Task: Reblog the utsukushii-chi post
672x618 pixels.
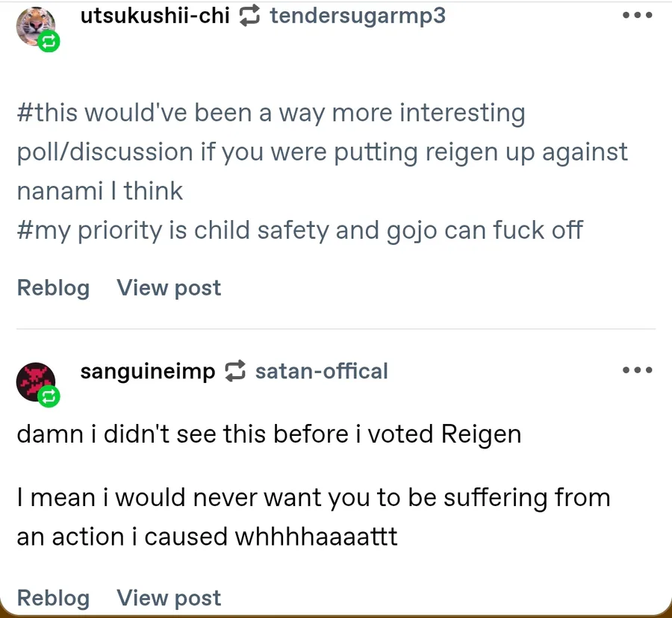Action: (x=53, y=287)
